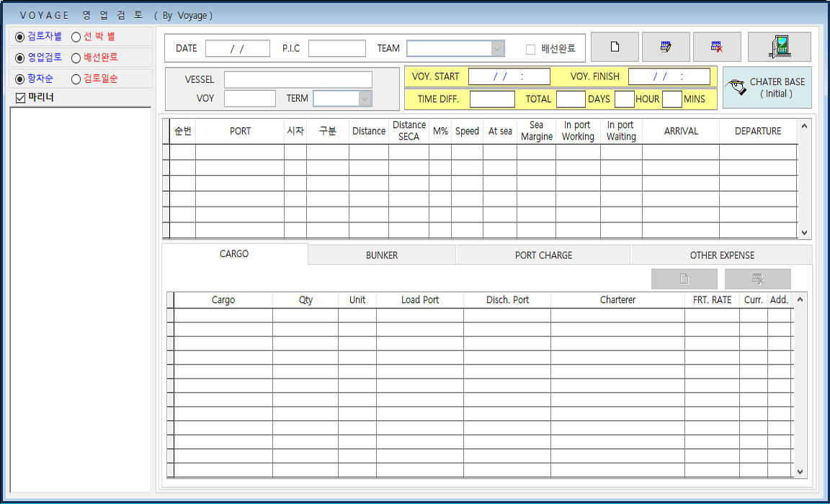Click the disabled delete cargo row icon
The image size is (830, 504).
tap(758, 279)
